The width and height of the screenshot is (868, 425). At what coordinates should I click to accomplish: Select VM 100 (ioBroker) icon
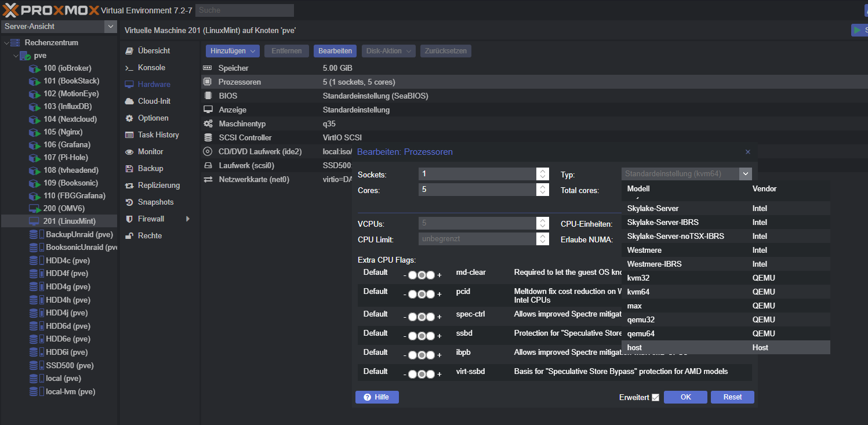[x=34, y=68]
